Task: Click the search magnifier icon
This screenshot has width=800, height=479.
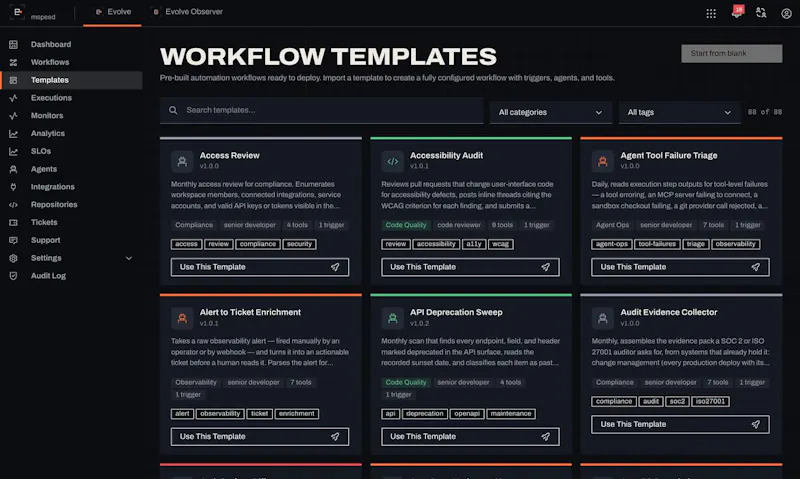Action: 173,110
